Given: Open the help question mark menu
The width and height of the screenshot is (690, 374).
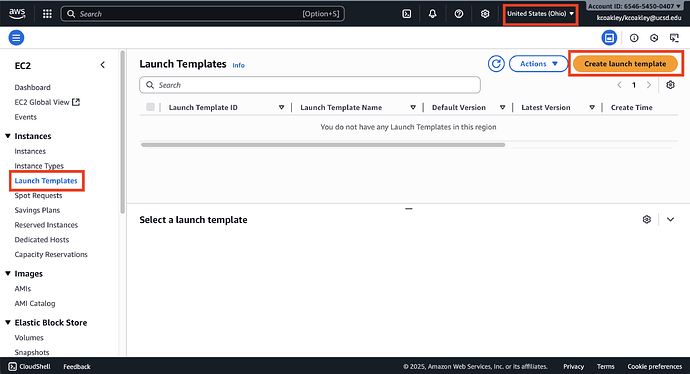Looking at the screenshot, I should 459,14.
